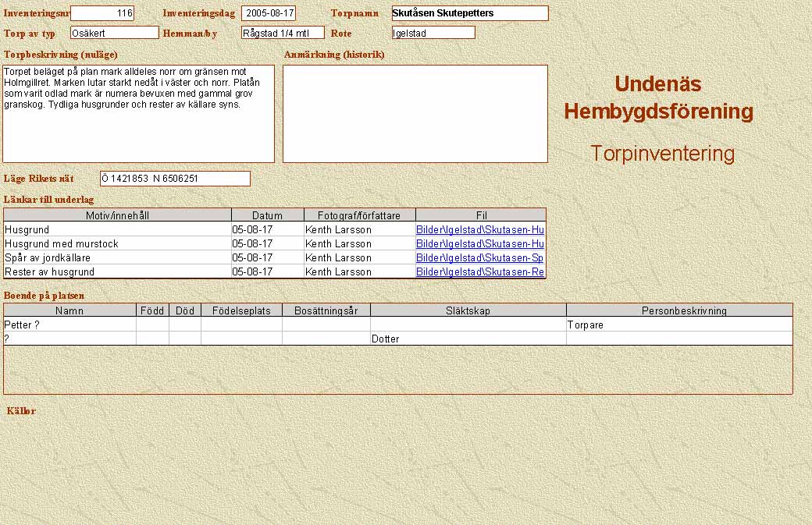The image size is (812, 525).
Task: Click the empty Anmärkning (historik) text box
Action: pyautogui.click(x=415, y=113)
